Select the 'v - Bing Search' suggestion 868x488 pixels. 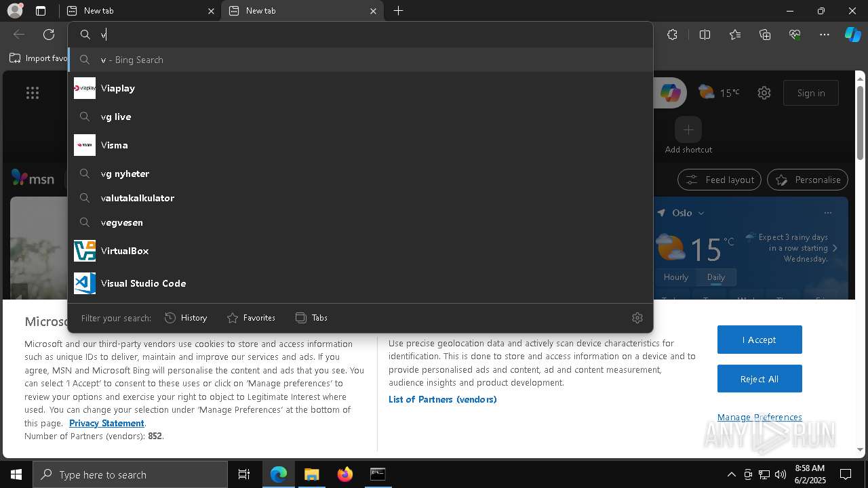click(x=360, y=60)
